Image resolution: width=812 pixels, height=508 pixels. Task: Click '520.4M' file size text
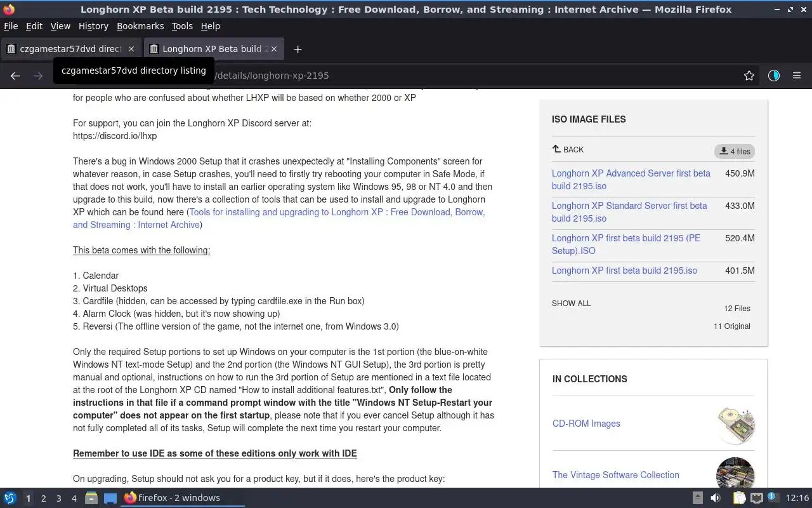point(740,238)
